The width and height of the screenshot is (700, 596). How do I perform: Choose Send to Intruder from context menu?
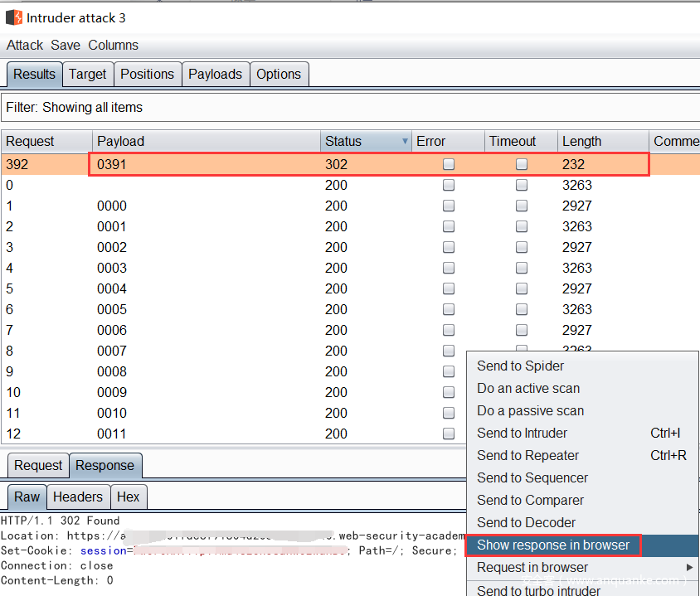click(x=522, y=434)
